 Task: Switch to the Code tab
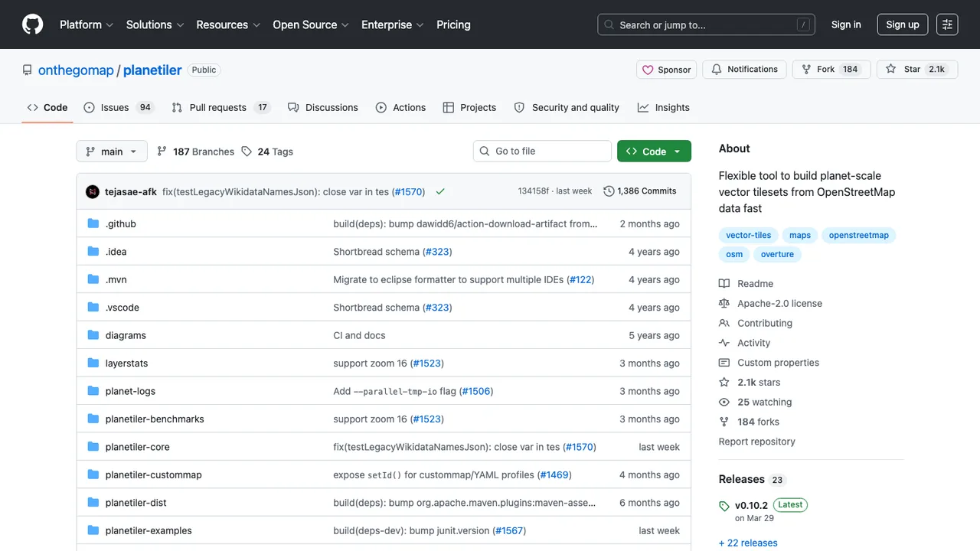[x=47, y=108]
